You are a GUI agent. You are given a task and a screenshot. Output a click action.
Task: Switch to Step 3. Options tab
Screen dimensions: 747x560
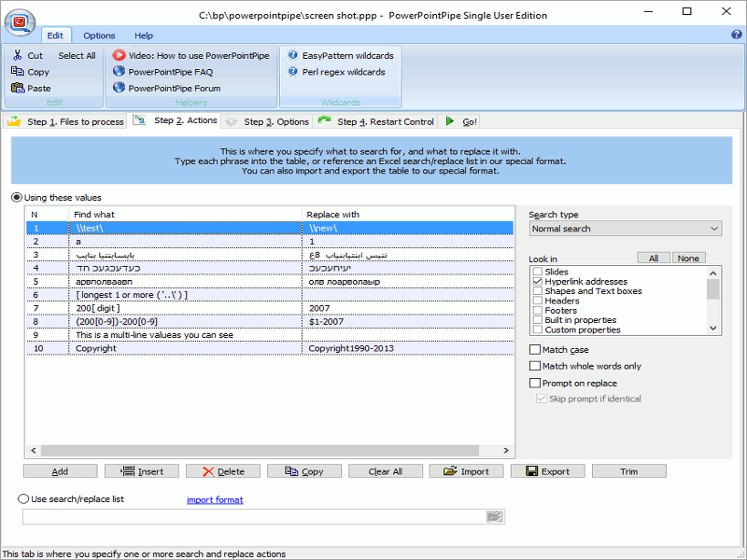coord(268,121)
